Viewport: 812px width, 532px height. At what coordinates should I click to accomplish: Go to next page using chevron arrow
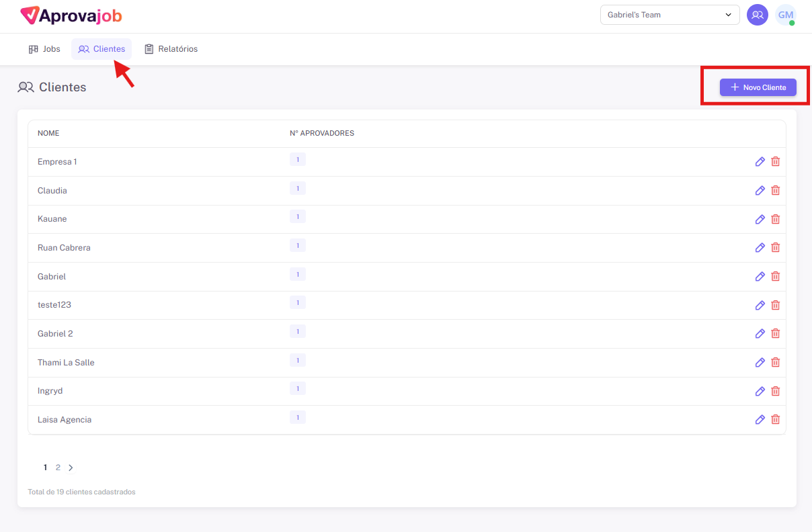tap(71, 468)
